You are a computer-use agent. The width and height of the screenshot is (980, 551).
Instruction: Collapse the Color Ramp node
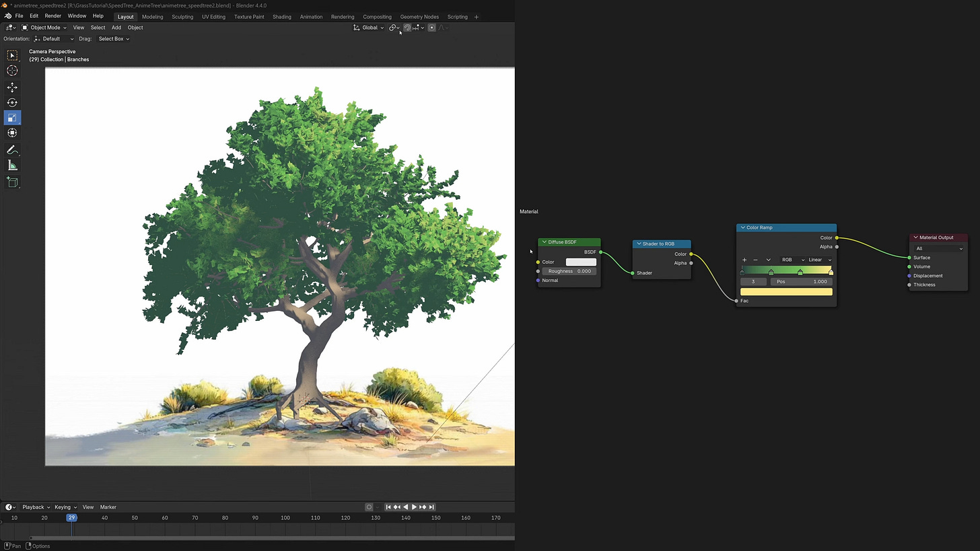click(x=743, y=227)
